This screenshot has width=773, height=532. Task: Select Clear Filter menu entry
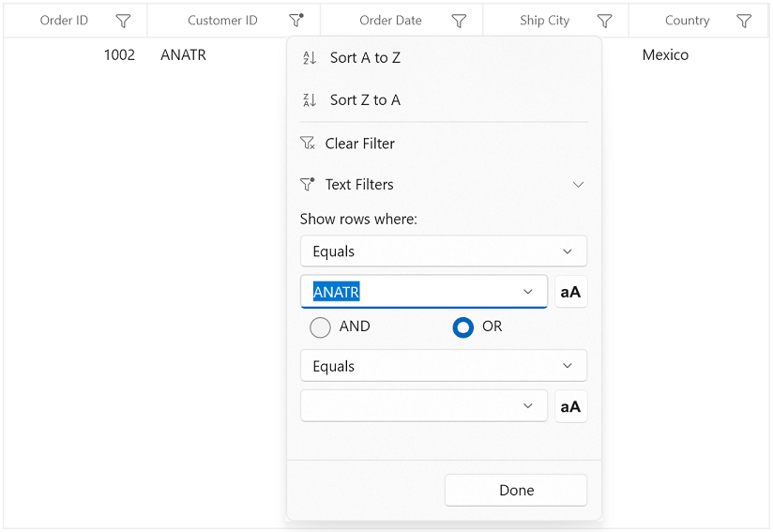pyautogui.click(x=444, y=144)
